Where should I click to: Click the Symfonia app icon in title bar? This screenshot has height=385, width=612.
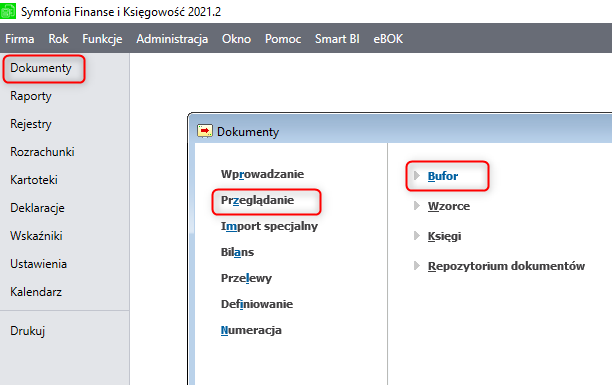[8, 11]
